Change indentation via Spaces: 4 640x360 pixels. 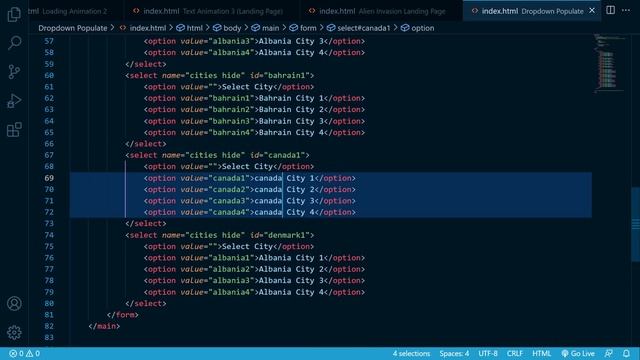point(454,353)
